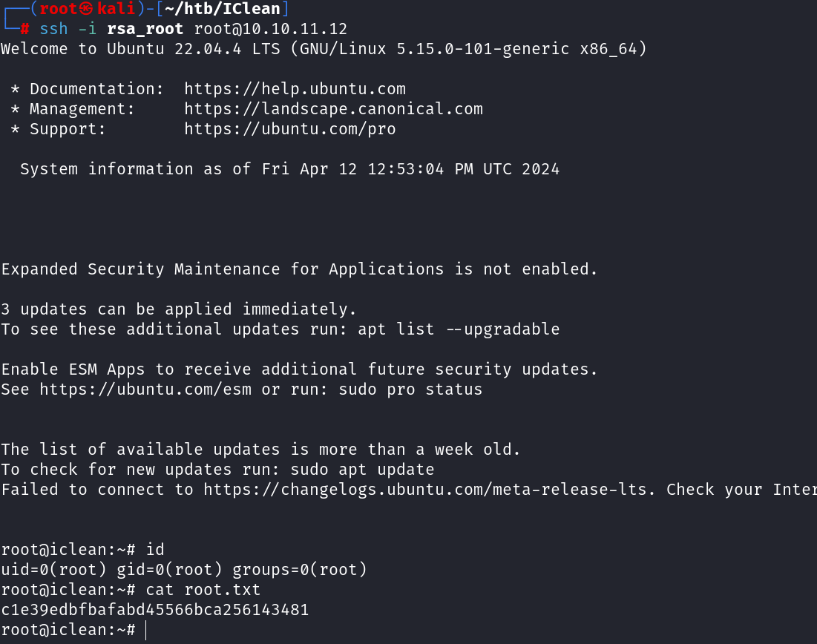Click the System information timestamp line
The height and width of the screenshot is (644, 817).
(289, 169)
